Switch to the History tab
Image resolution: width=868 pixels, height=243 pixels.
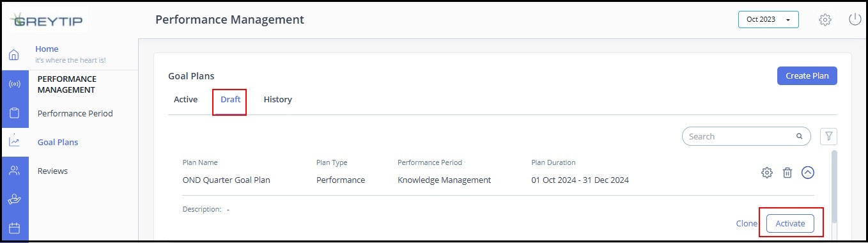coord(277,99)
